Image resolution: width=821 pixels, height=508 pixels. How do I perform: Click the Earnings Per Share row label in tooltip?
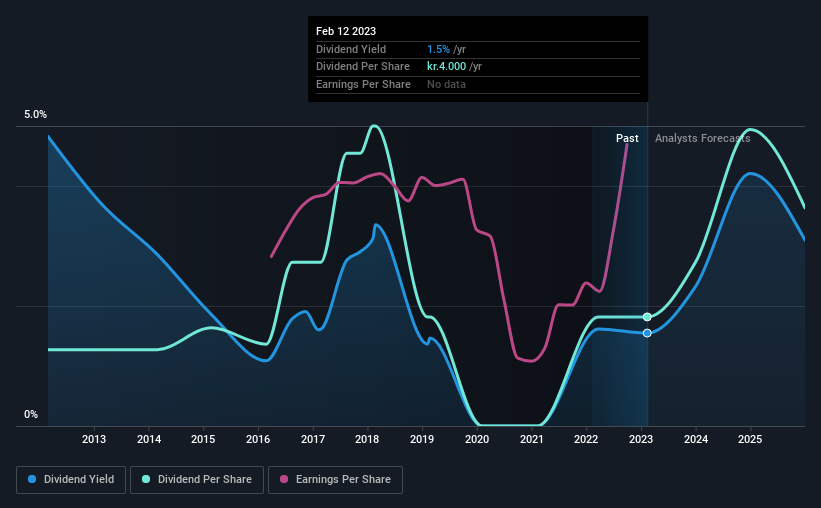[363, 84]
